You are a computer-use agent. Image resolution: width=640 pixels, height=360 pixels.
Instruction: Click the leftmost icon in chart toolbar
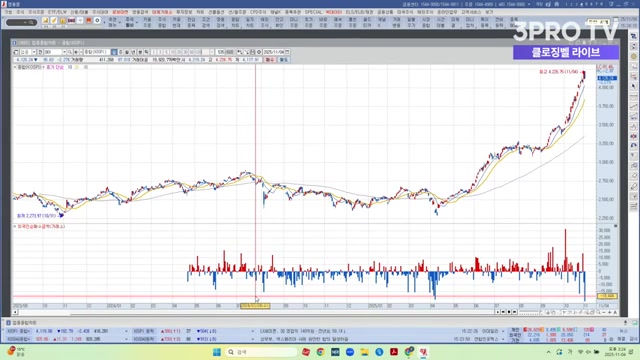coord(16,52)
